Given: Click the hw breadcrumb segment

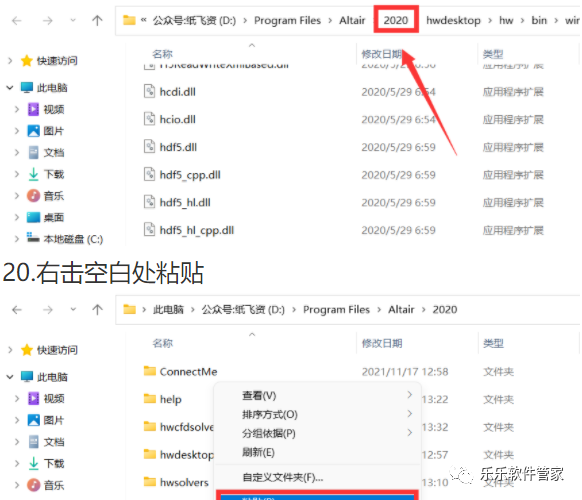Looking at the screenshot, I should pos(506,20).
